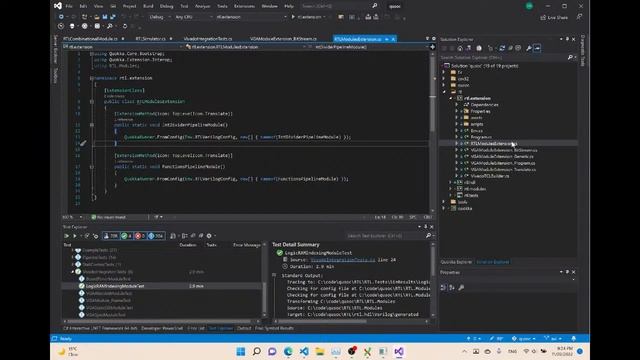
Task: Click the Home icon in Solution Explorer toolbar
Action: 460,48
